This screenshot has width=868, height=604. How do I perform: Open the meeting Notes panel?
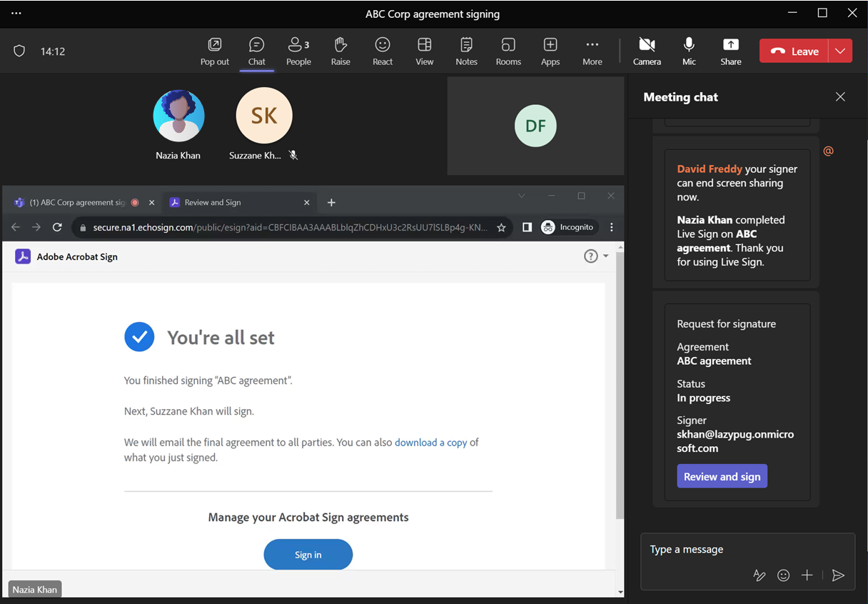(x=466, y=50)
